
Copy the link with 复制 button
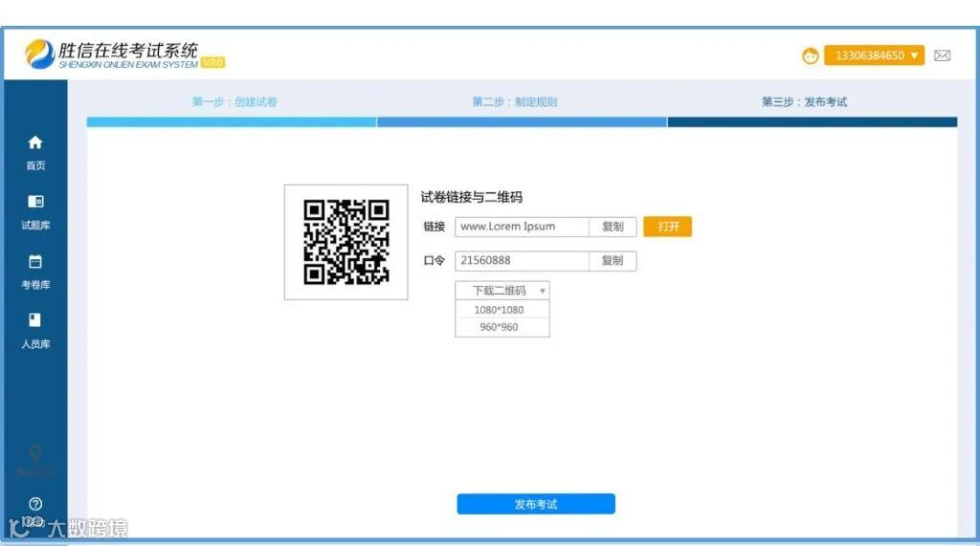(612, 227)
